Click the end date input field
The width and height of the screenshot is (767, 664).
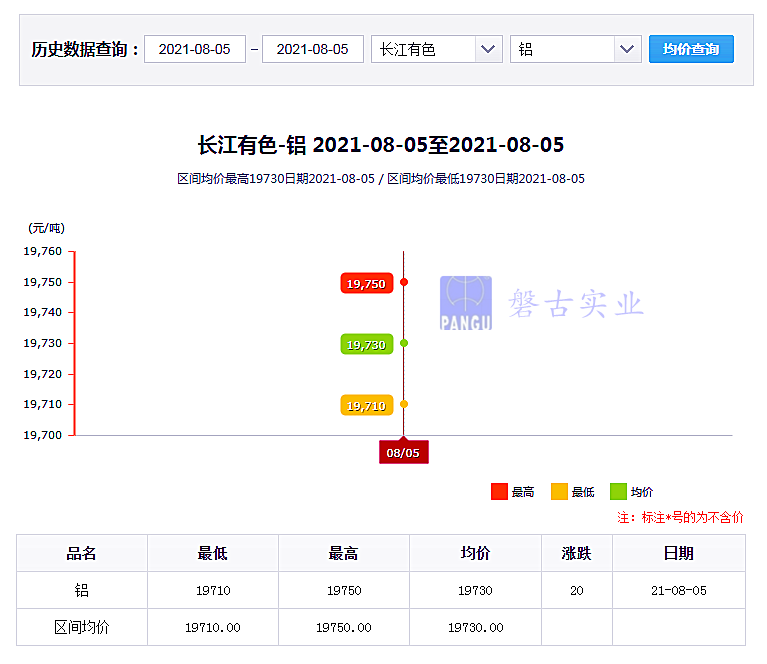313,49
